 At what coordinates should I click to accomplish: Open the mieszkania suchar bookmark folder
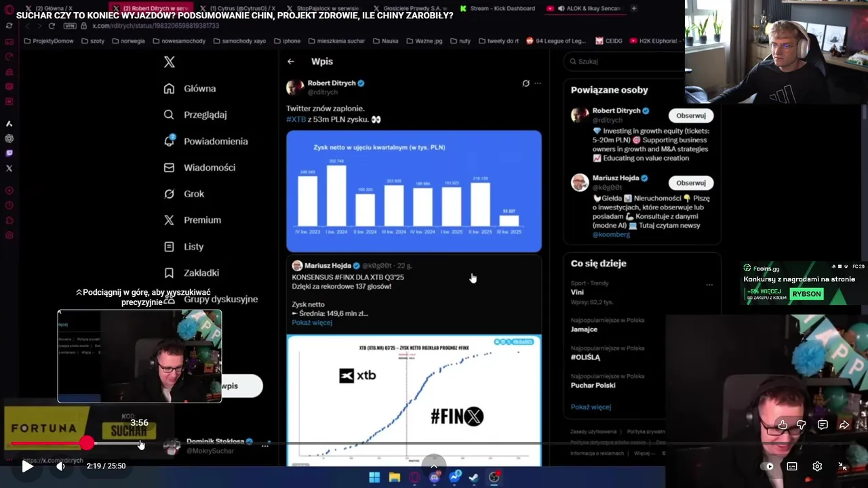[x=338, y=41]
